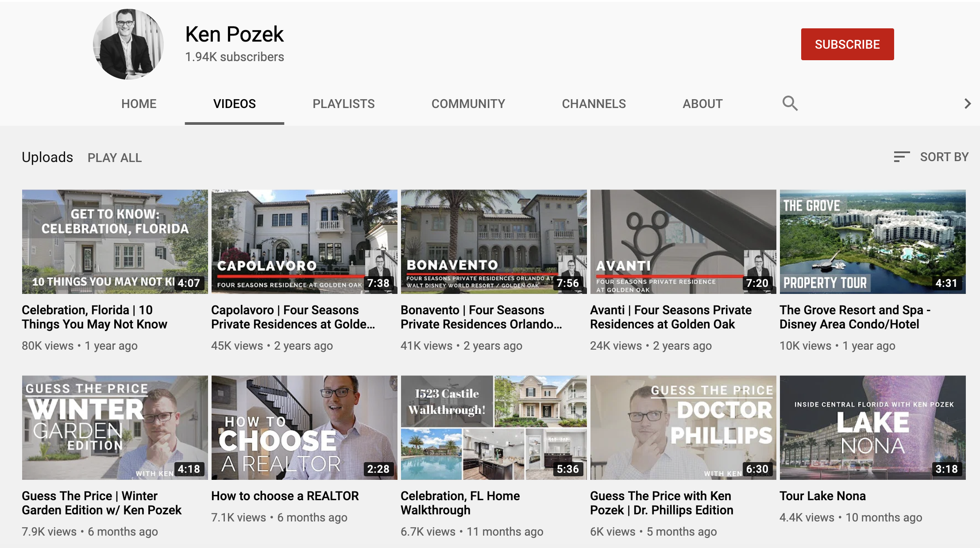The width and height of the screenshot is (980, 548).
Task: Click the 2:28 duration badge
Action: coord(378,469)
